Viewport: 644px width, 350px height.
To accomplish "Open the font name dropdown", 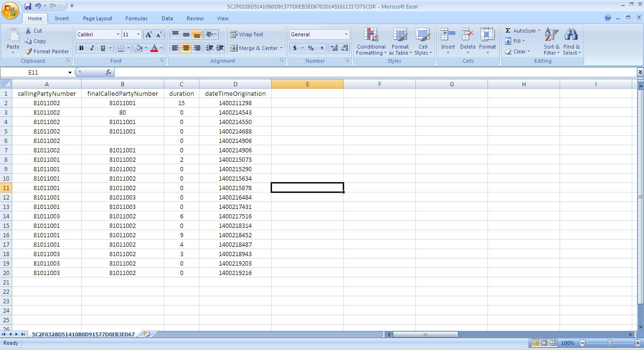I will coord(118,34).
